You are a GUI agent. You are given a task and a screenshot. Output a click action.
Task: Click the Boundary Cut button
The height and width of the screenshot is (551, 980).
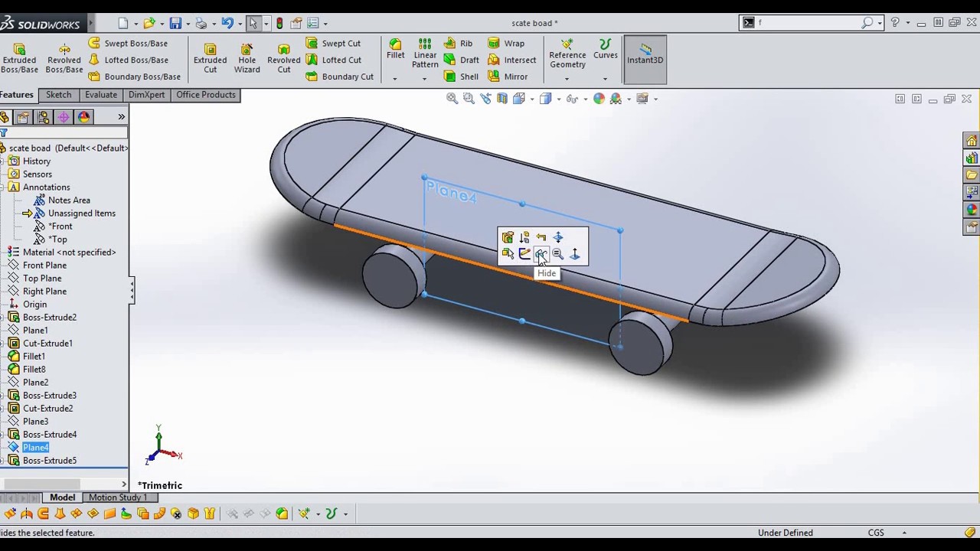339,77
